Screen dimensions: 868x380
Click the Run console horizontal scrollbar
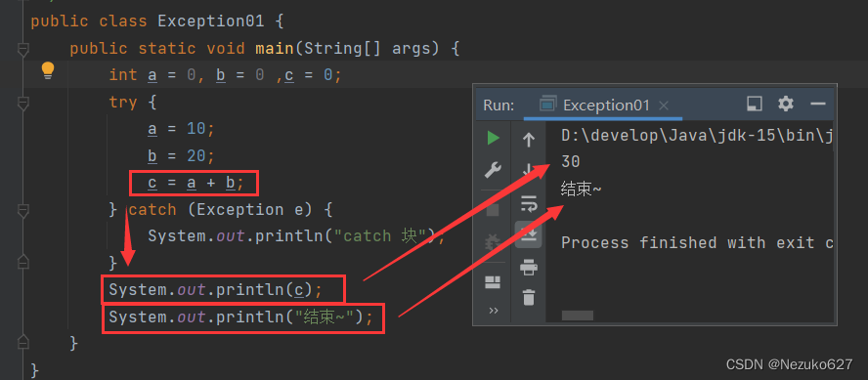578,316
